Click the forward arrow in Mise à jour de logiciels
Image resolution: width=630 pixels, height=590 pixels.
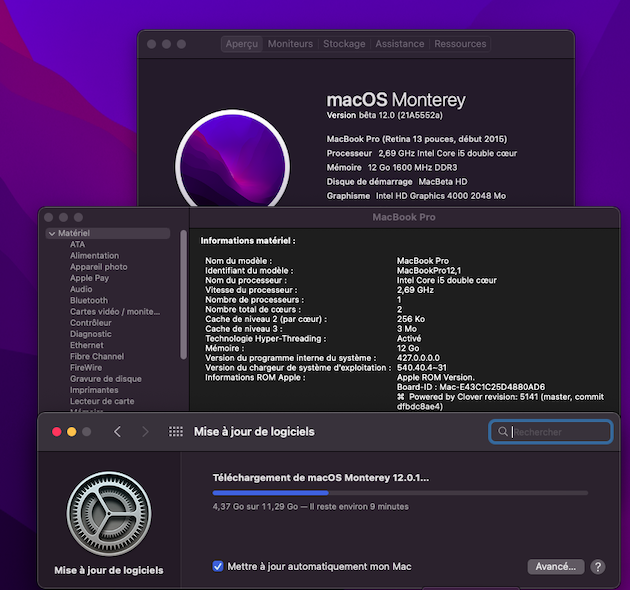145,432
